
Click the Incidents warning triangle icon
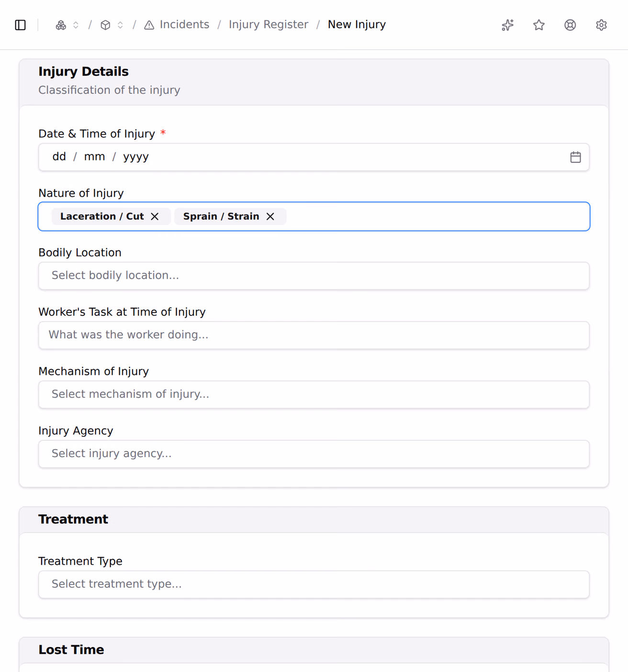pyautogui.click(x=149, y=25)
